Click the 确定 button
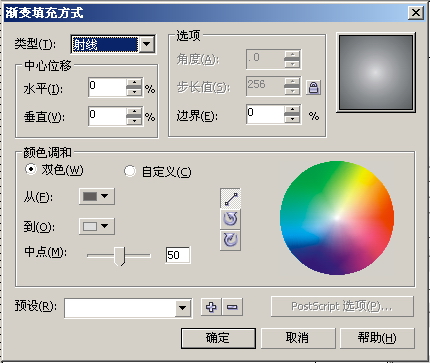Screen dimensions: 430x363 point(218,338)
